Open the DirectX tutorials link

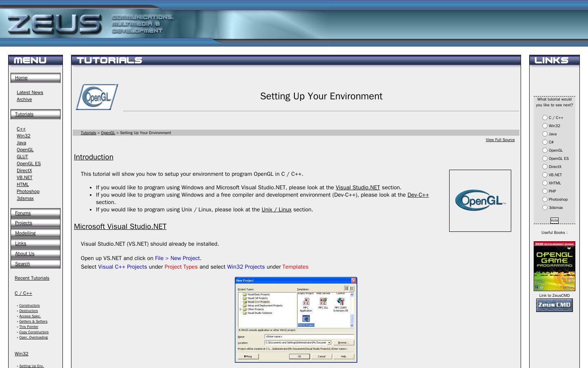click(x=24, y=171)
